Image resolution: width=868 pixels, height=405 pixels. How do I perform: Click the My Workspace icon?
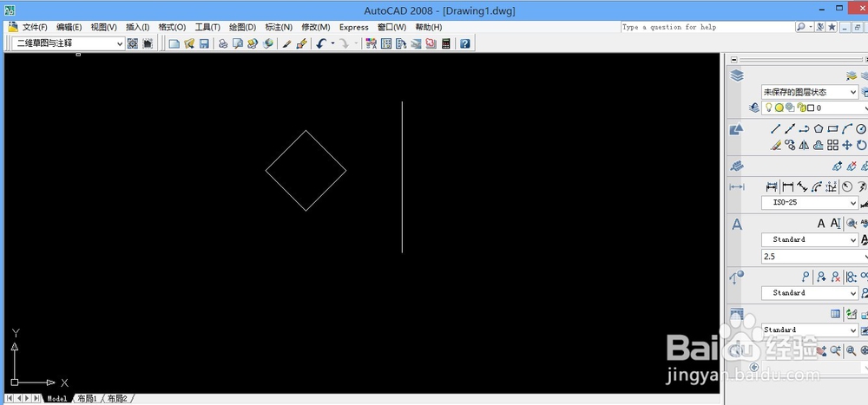pos(148,43)
